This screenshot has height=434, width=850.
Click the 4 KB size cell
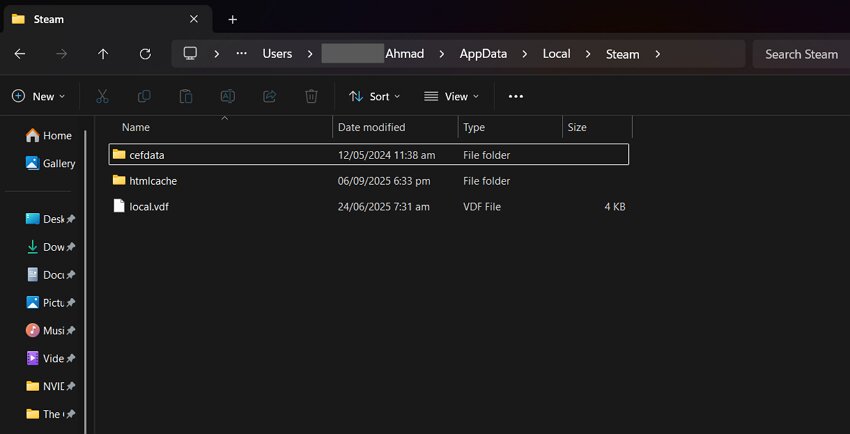coord(615,206)
